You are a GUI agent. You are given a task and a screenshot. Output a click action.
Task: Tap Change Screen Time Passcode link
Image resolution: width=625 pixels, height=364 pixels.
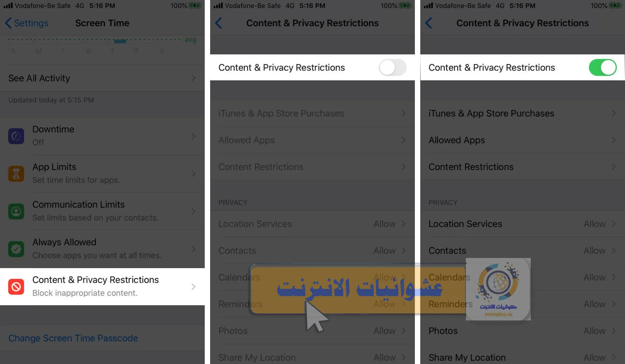coord(73,338)
